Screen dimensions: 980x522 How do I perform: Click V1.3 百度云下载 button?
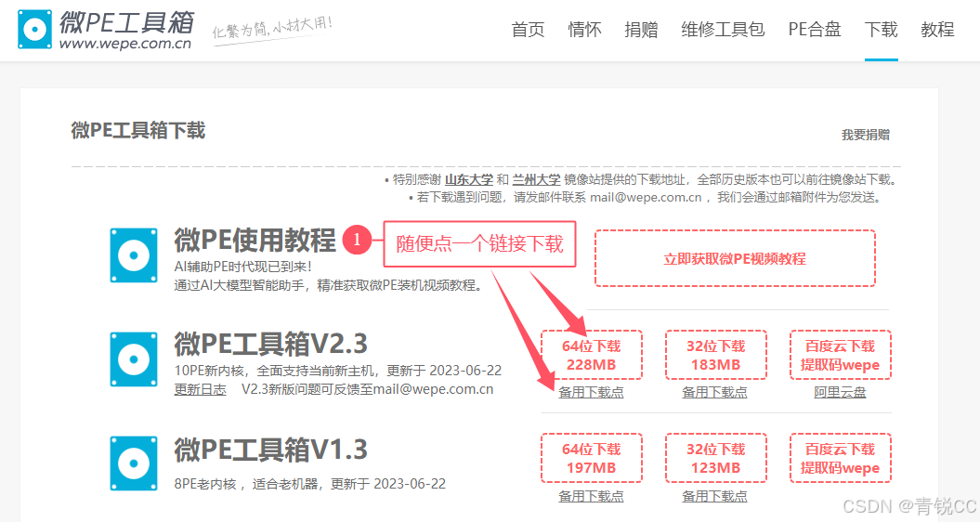point(840,458)
